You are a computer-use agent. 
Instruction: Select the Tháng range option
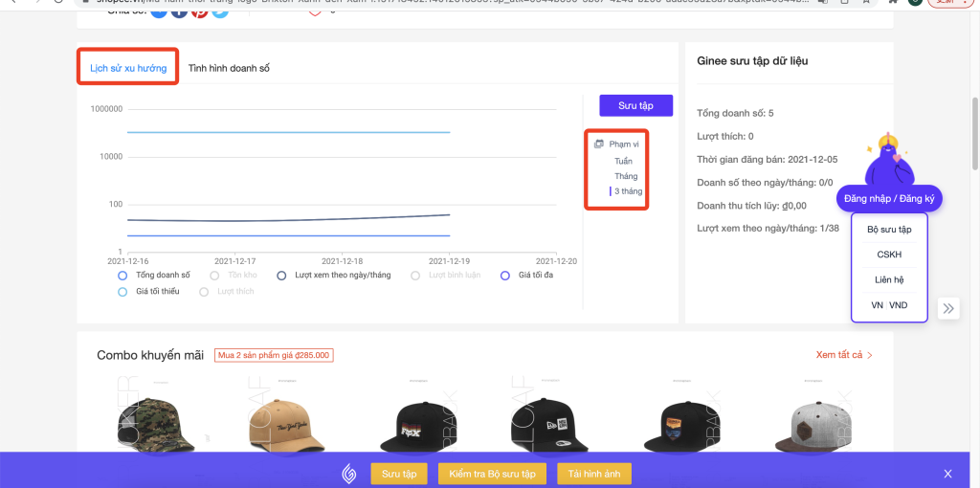(x=626, y=175)
